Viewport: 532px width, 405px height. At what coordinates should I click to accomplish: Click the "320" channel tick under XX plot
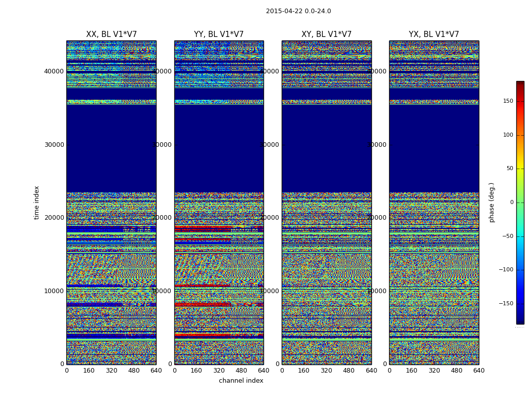coord(111,371)
